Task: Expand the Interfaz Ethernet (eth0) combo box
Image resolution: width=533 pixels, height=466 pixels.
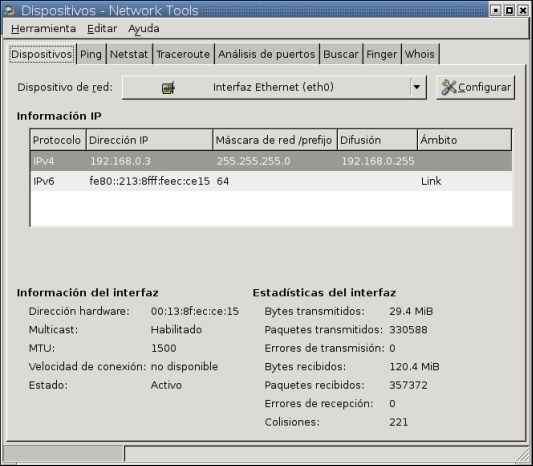Action: [274, 88]
